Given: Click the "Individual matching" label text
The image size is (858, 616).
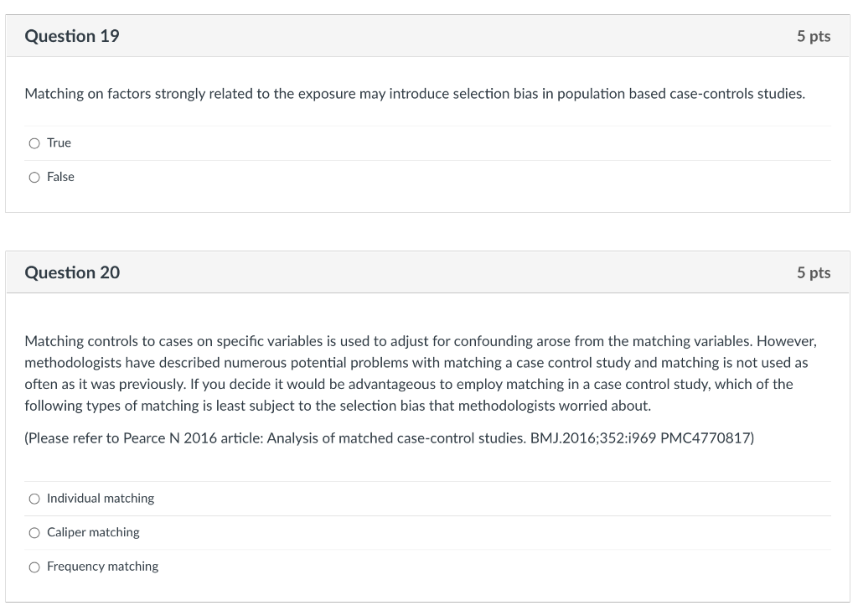Looking at the screenshot, I should (101, 499).
